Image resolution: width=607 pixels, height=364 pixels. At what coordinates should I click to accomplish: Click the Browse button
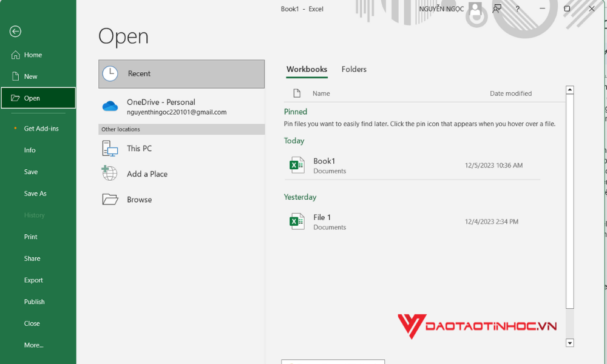tap(181, 200)
